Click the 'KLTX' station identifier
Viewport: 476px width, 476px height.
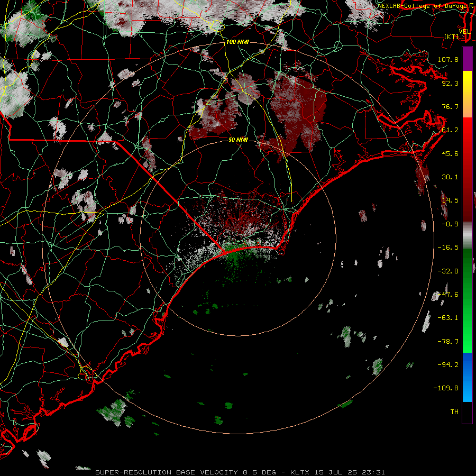(300, 472)
